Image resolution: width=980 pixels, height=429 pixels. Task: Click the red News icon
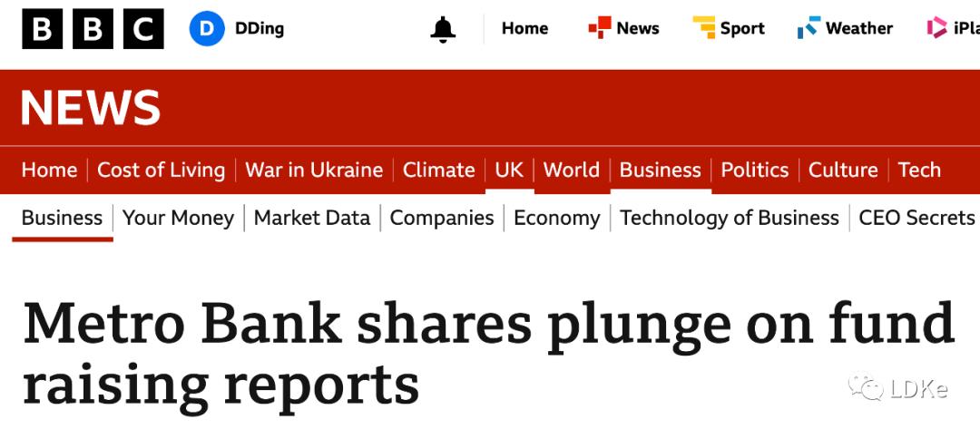coord(600,28)
